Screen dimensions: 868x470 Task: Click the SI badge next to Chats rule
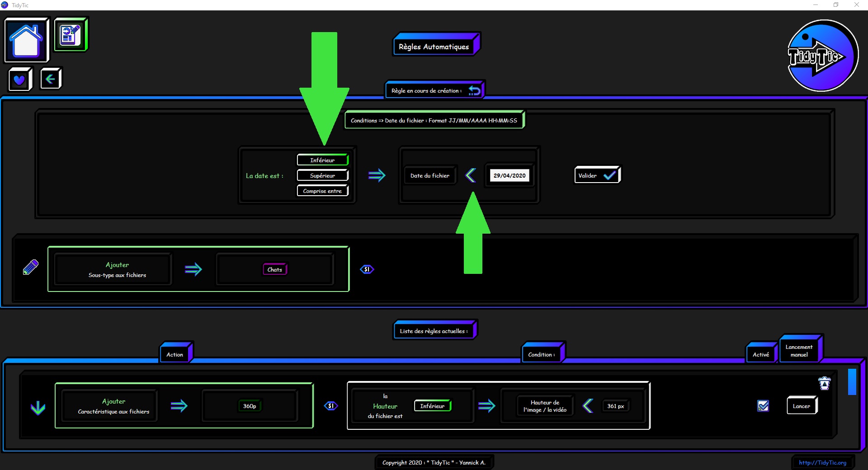(x=367, y=269)
